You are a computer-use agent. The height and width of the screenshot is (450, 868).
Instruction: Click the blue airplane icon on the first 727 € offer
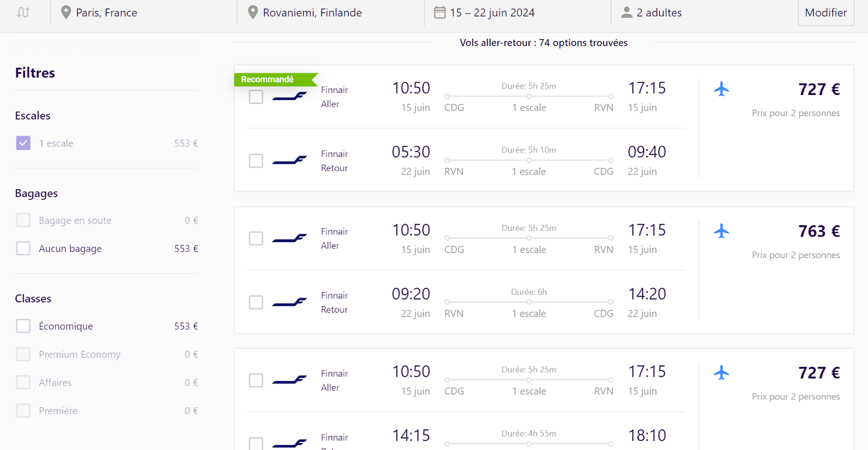pos(722,89)
